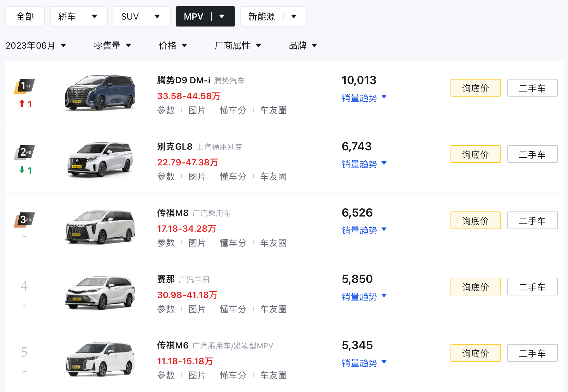Open the 新能源 category dropdown arrow

294,16
